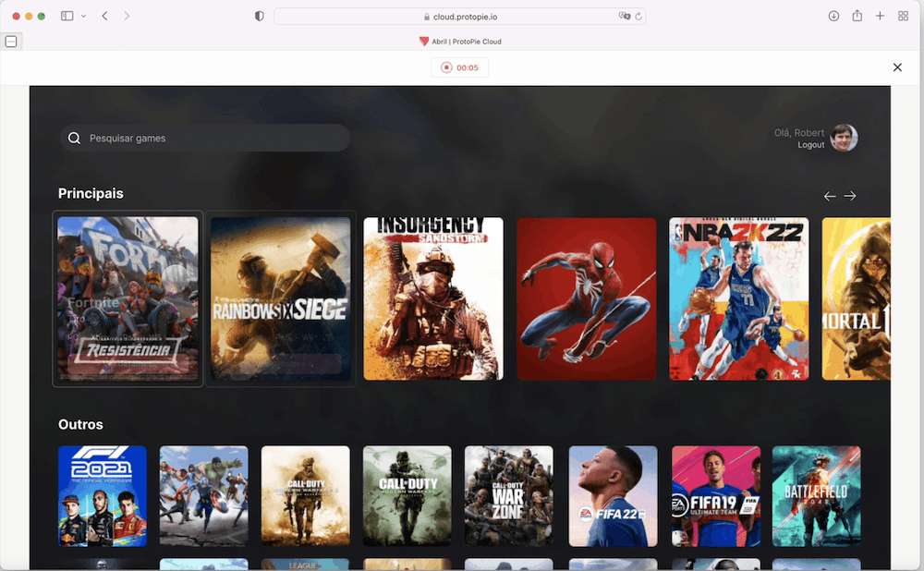
Task: Close the ProtoPie recording bar
Action: (x=897, y=67)
